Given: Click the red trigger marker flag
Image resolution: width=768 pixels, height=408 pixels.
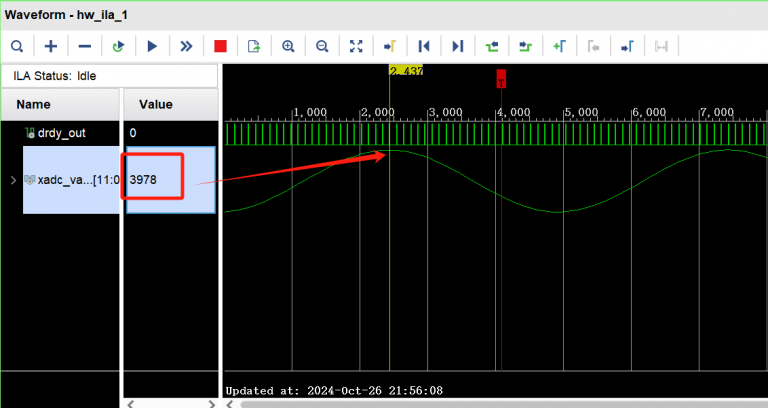Looking at the screenshot, I should tap(501, 79).
